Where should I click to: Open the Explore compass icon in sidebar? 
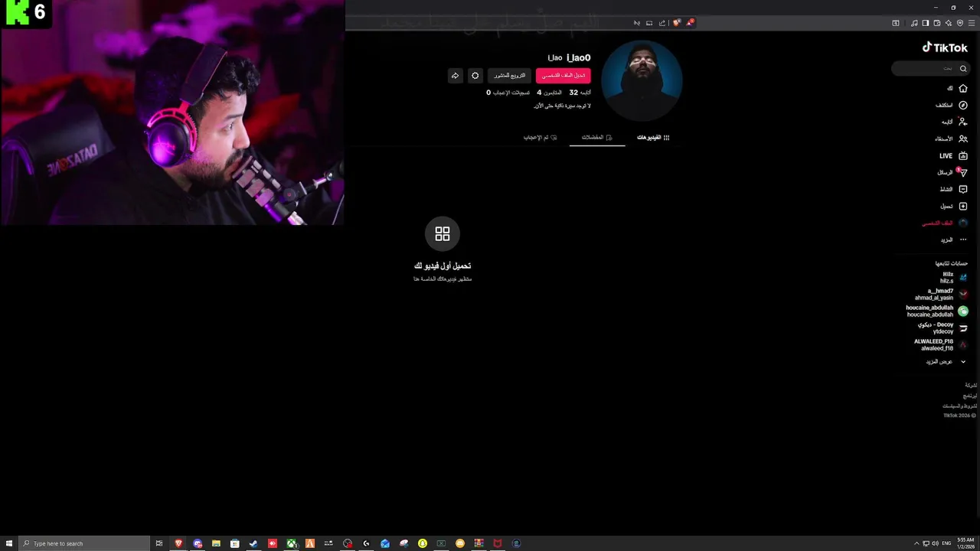pos(963,105)
